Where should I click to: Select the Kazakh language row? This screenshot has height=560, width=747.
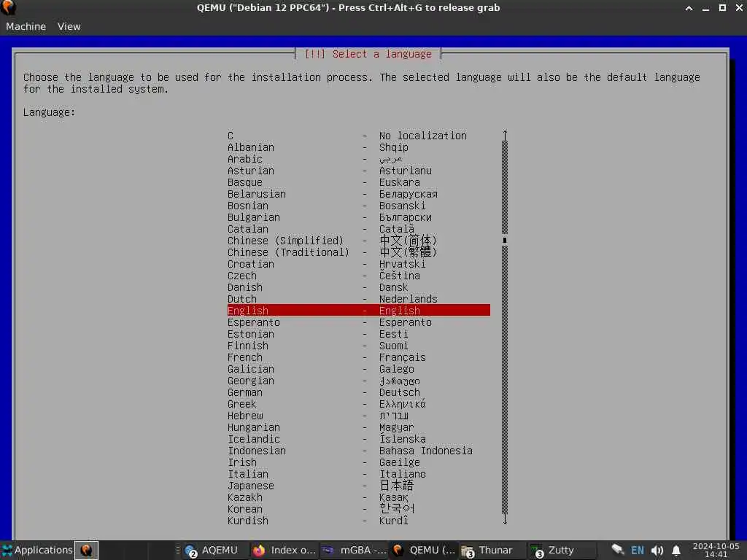click(x=359, y=497)
